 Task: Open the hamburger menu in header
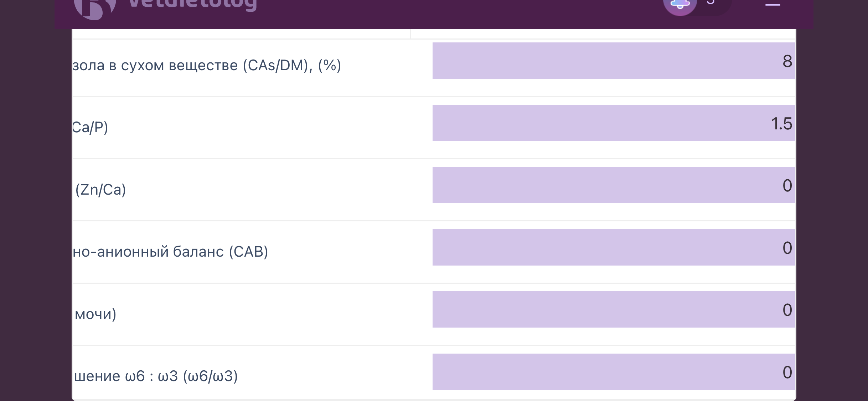click(773, 4)
